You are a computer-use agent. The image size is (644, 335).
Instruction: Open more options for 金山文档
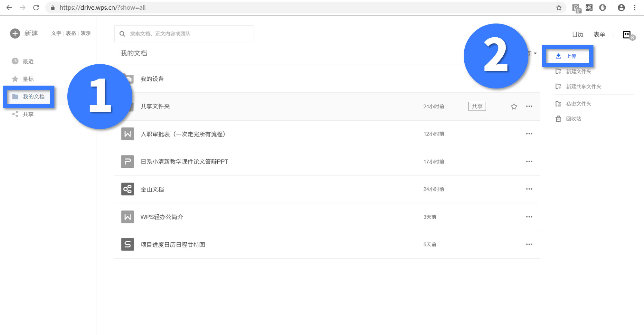[x=529, y=189]
